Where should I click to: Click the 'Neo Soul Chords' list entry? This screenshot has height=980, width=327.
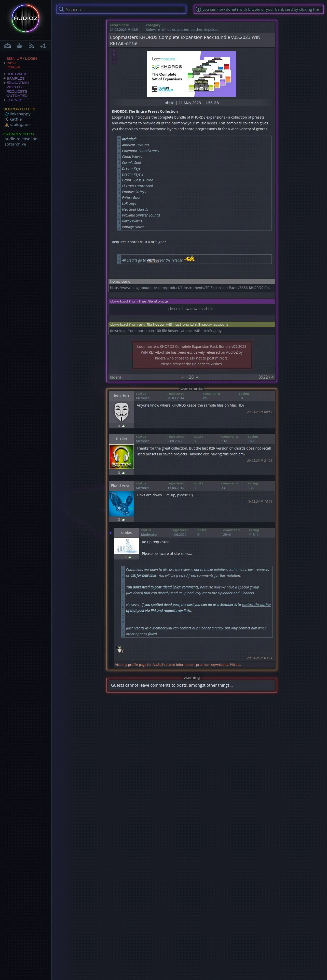(x=135, y=209)
